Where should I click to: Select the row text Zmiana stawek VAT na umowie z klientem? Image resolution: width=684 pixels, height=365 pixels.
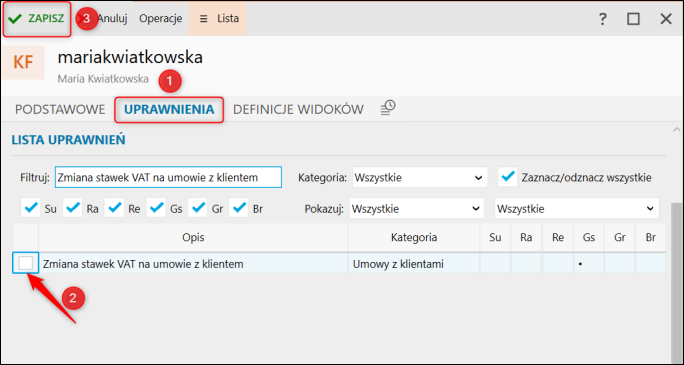pos(143,264)
